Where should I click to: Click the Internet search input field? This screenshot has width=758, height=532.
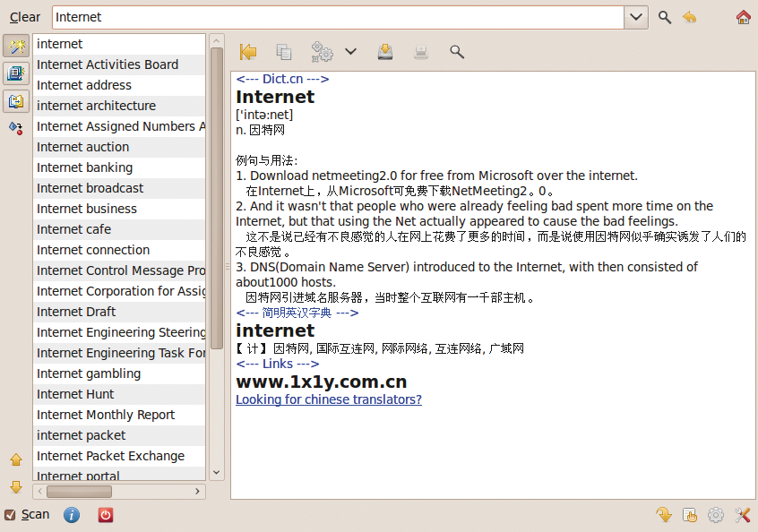pos(338,17)
